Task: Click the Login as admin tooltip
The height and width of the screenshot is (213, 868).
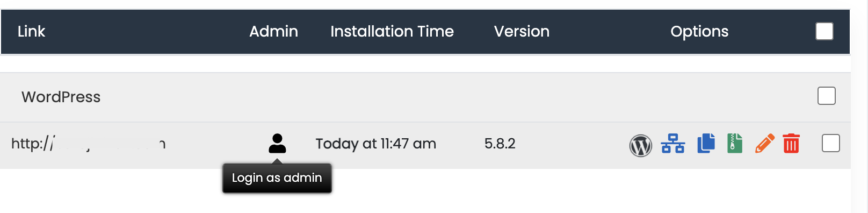Action: (x=277, y=178)
